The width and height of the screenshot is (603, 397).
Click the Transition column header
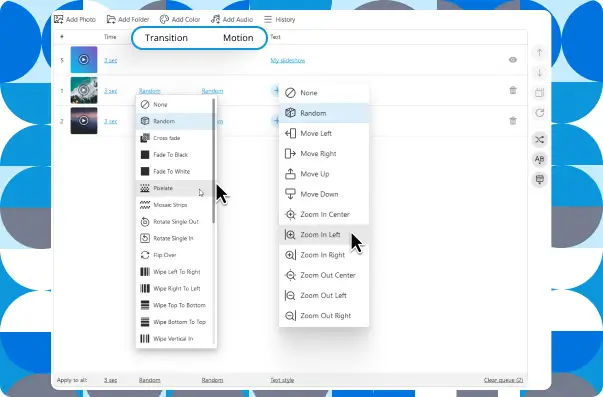(166, 38)
